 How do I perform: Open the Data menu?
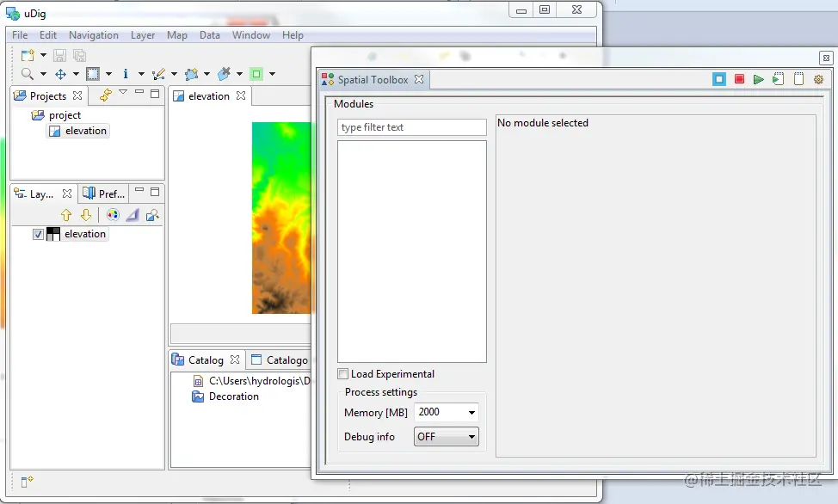pos(210,35)
